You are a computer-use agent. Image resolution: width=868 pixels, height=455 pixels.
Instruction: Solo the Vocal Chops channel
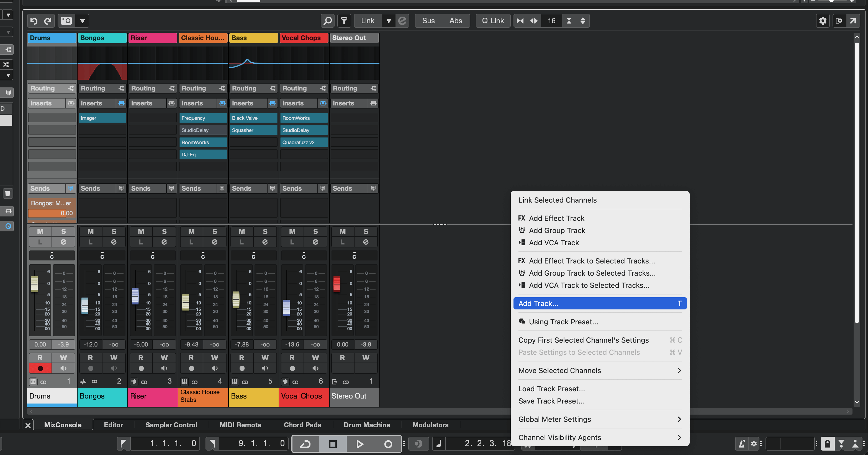(315, 232)
